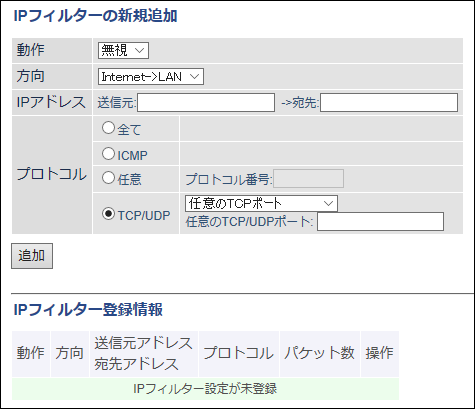Focus the 宛先 destination address field
This screenshot has width=475, height=409.
click(x=389, y=102)
